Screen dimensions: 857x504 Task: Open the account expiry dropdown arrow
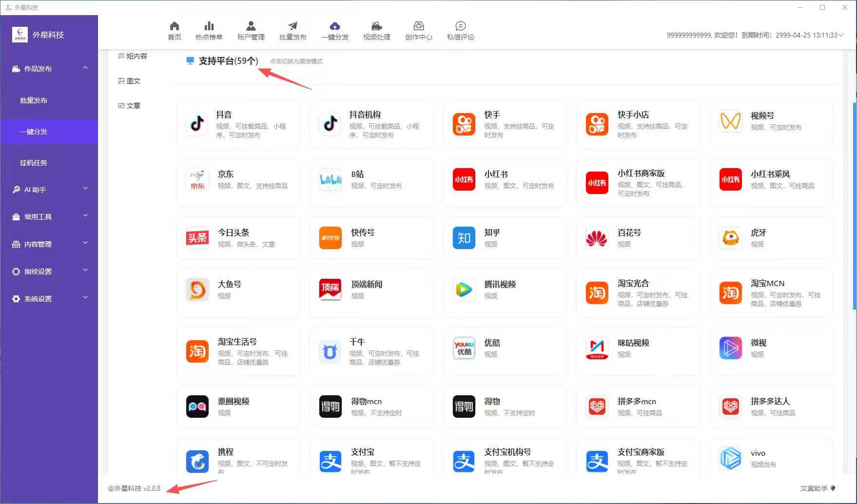coord(841,35)
